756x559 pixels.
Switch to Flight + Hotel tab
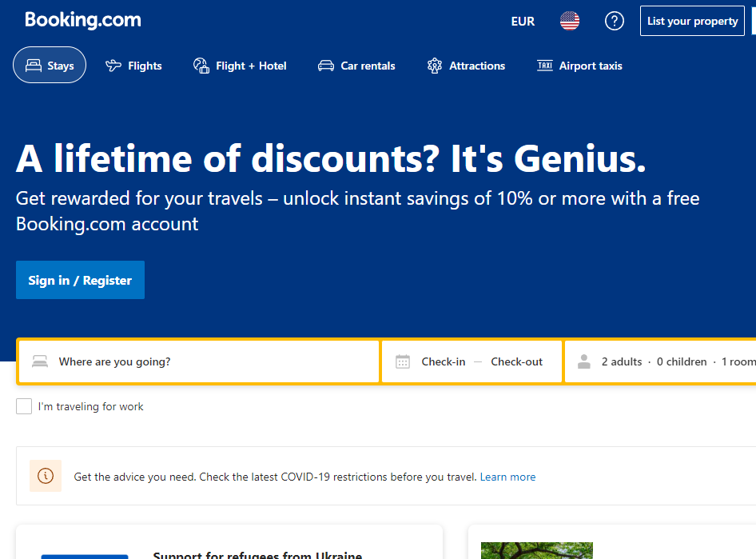point(240,66)
